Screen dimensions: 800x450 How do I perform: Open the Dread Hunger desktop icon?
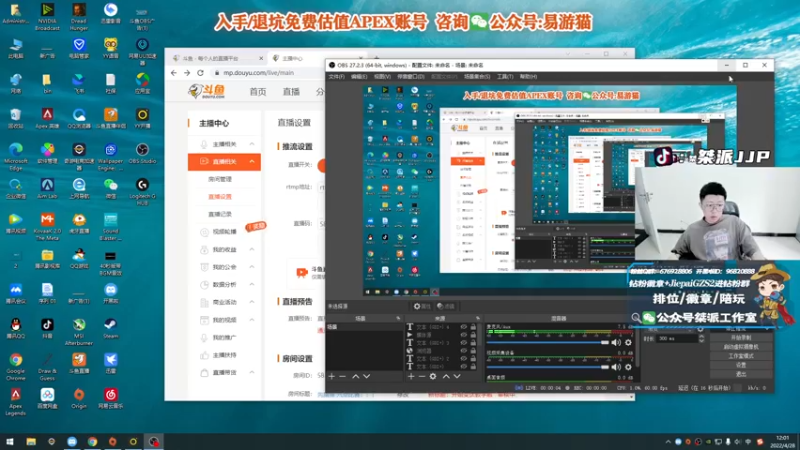79,16
